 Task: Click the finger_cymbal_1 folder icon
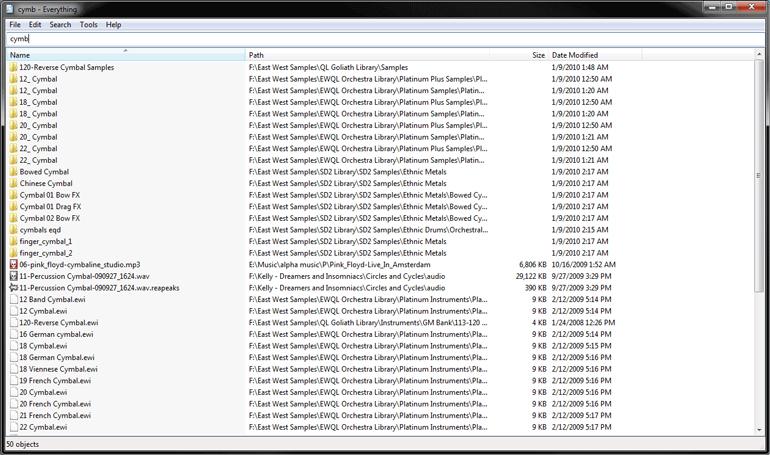(x=14, y=241)
